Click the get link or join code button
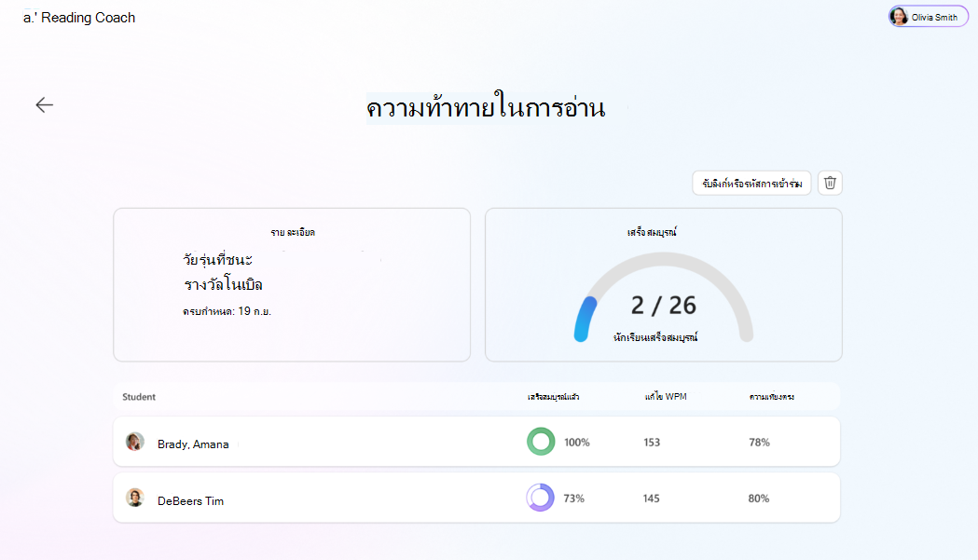978x560 pixels. [x=751, y=184]
